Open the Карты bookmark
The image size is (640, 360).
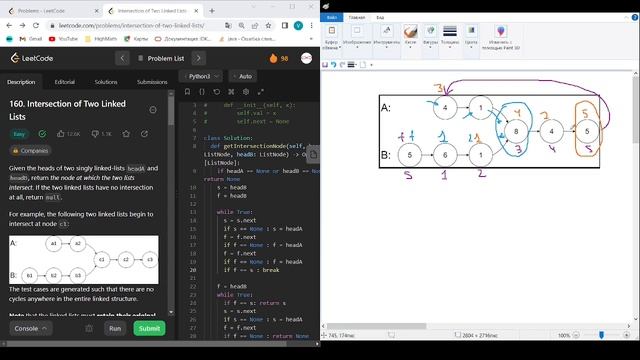pos(136,39)
